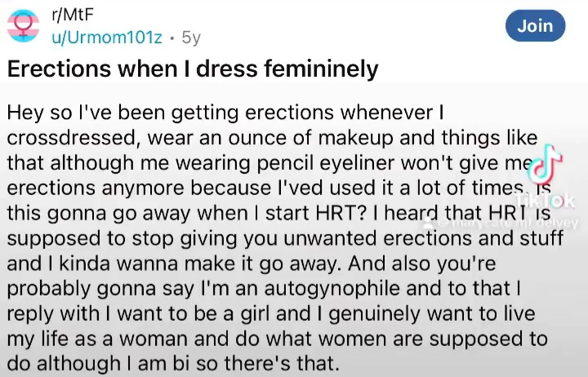Click the word 'makeup' in first paragraph

tap(355, 138)
